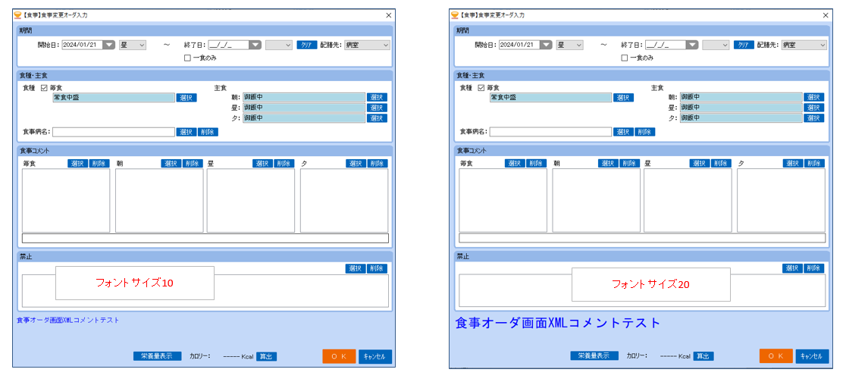Open empty meal combo after 終了日, right window
Screen dimensions: 868x385
716,45
